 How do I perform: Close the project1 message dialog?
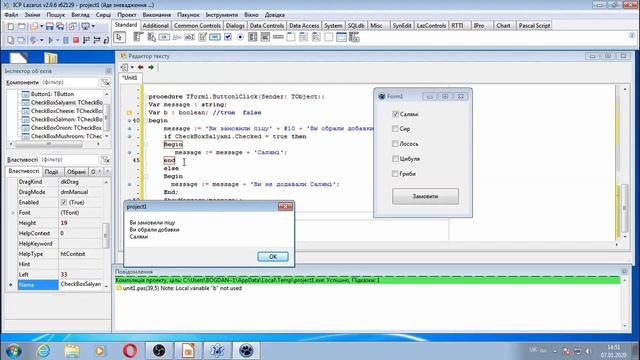point(285,207)
